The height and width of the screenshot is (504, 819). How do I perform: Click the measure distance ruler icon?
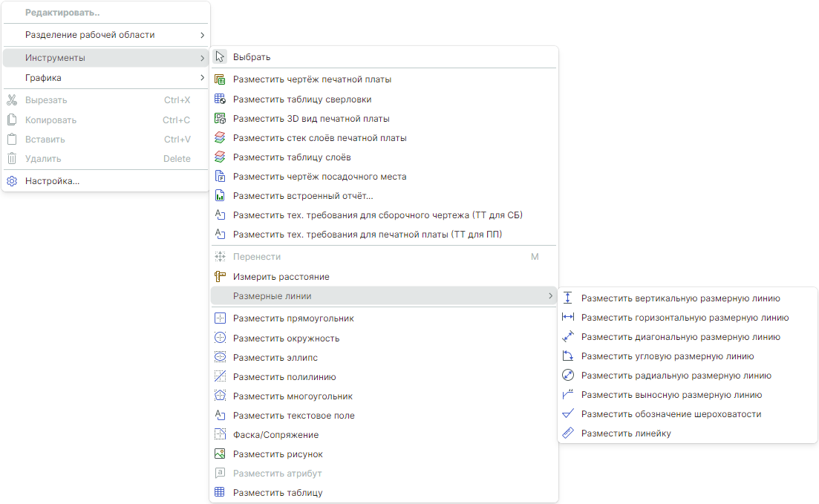[x=220, y=276]
